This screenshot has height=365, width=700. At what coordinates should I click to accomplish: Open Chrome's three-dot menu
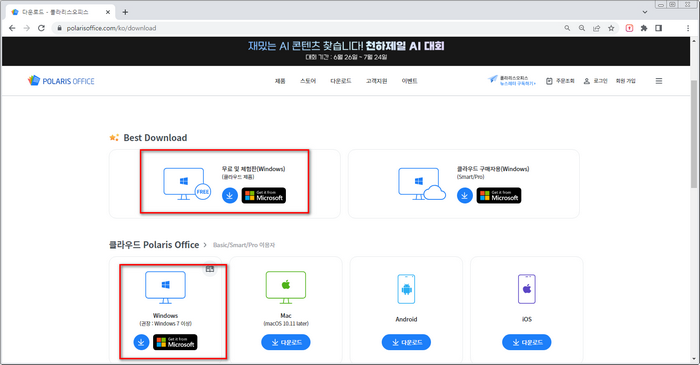688,28
